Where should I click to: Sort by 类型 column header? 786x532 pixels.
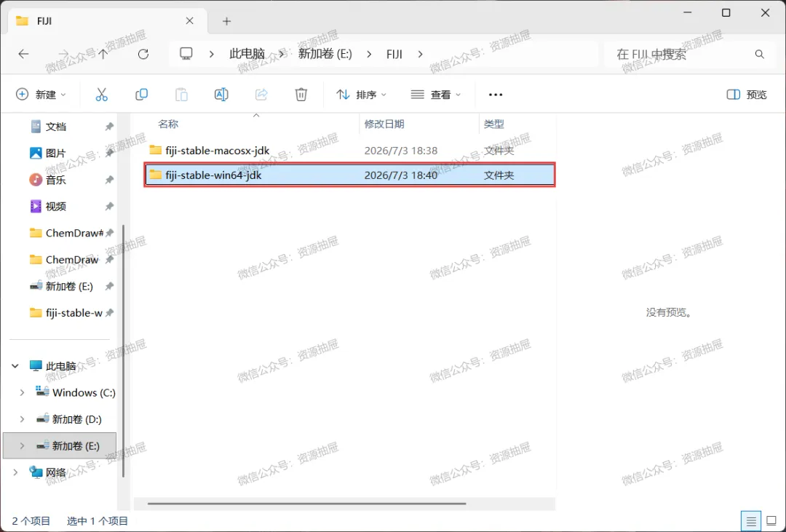(x=493, y=124)
